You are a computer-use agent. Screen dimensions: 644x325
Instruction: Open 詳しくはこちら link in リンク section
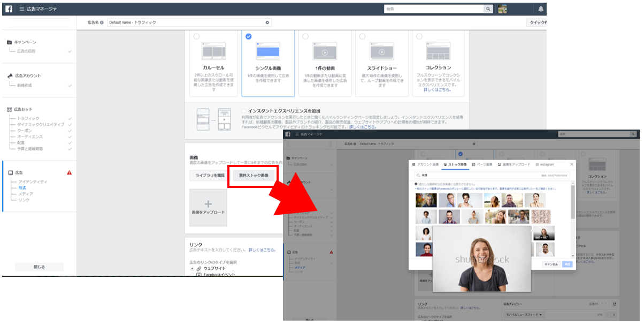pos(262,250)
